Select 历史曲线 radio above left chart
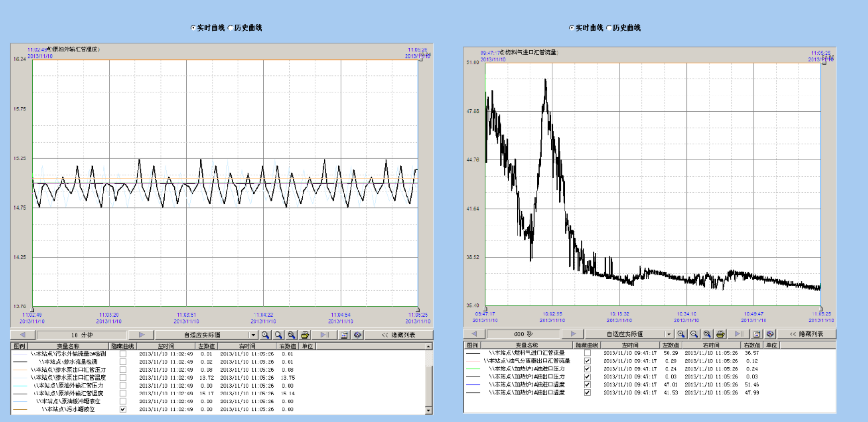Viewport: 868px width, 422px height. 231,28
